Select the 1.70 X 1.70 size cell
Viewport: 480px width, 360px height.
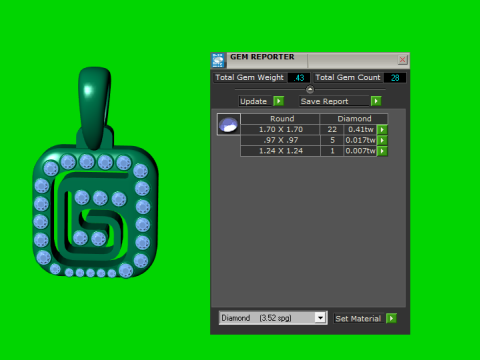point(281,129)
